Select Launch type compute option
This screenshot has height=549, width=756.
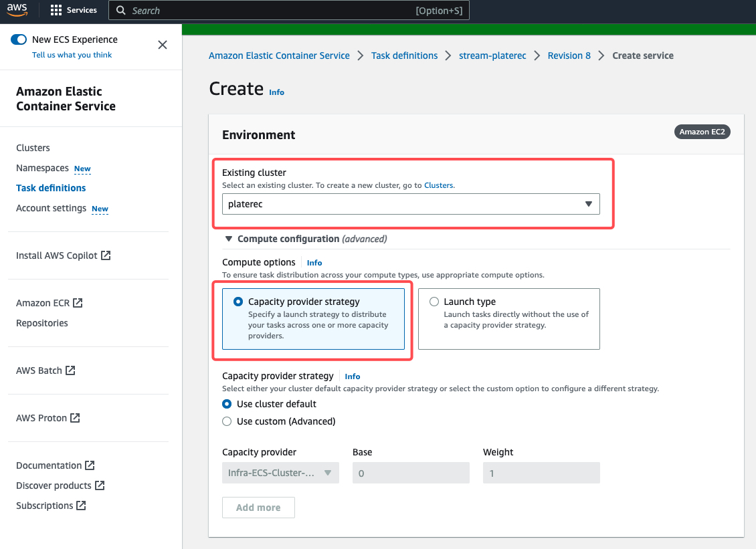click(x=434, y=302)
